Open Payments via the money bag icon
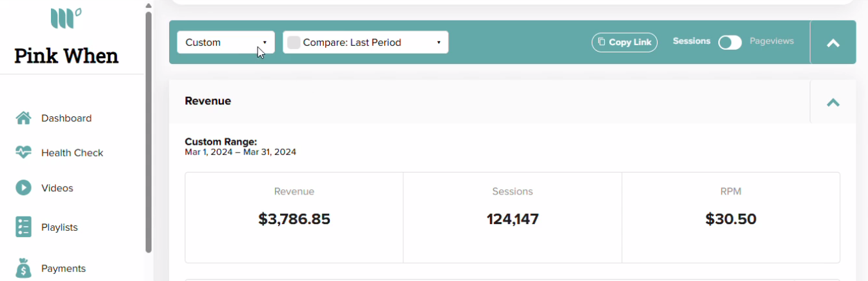Image resolution: width=868 pixels, height=281 pixels. 23,268
